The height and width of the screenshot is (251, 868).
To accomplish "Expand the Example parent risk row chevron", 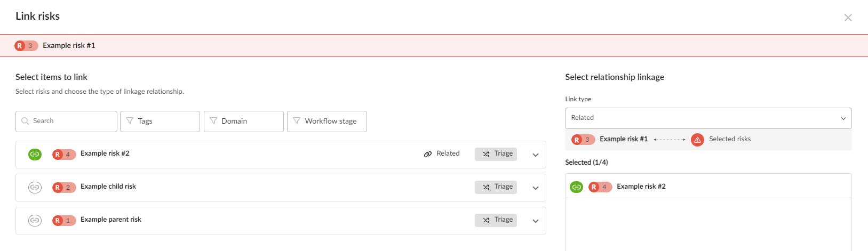I will [536, 221].
